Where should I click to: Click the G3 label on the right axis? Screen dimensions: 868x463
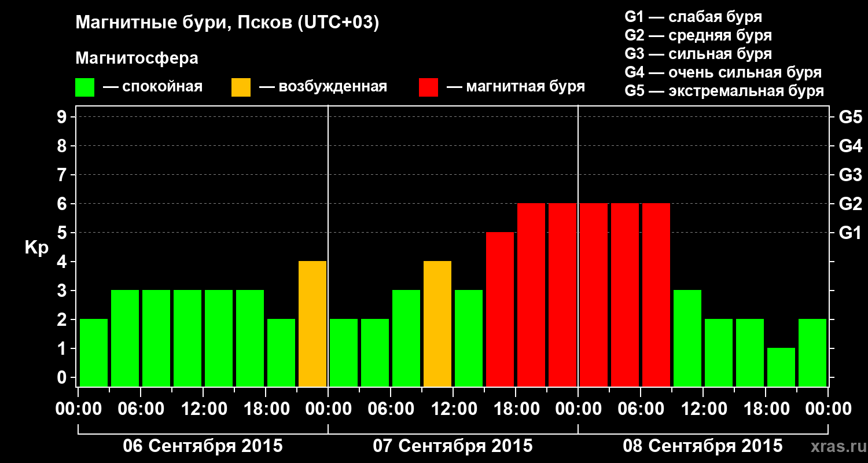[850, 175]
